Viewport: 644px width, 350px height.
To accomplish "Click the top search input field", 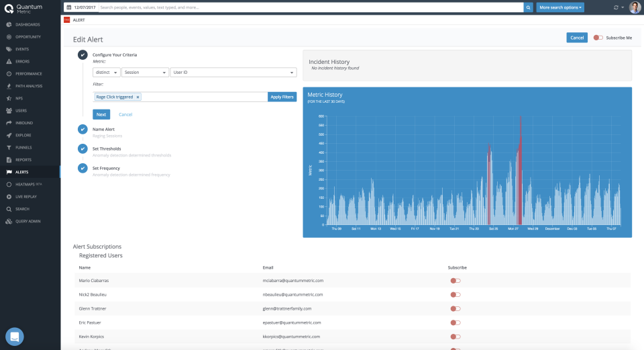I will [311, 7].
